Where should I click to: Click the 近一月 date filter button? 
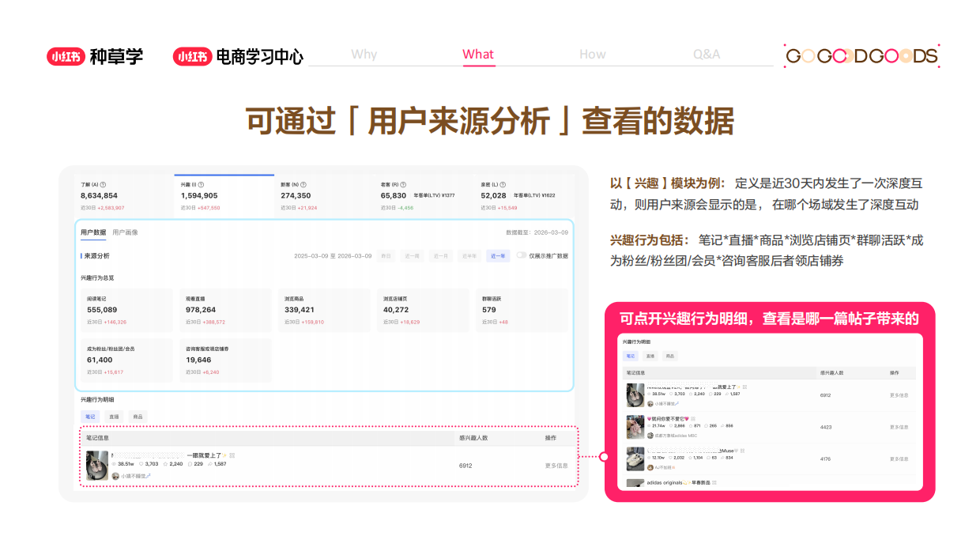(439, 255)
